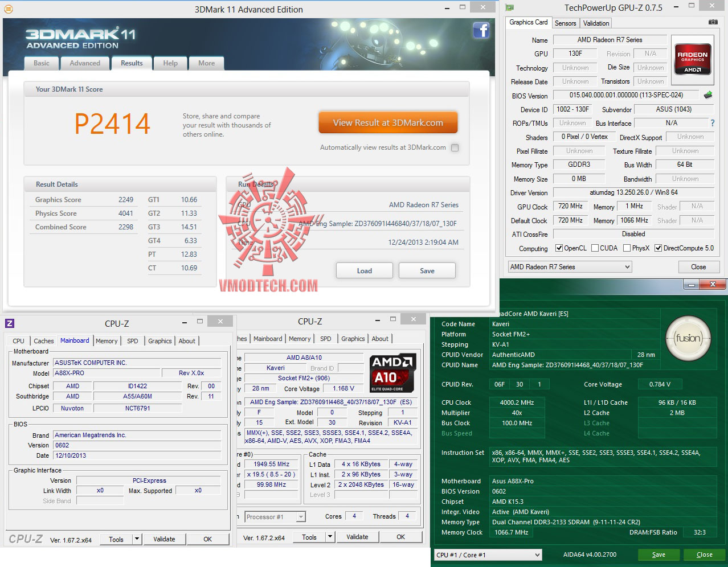Click the green Close button in AIDA64

point(704,555)
